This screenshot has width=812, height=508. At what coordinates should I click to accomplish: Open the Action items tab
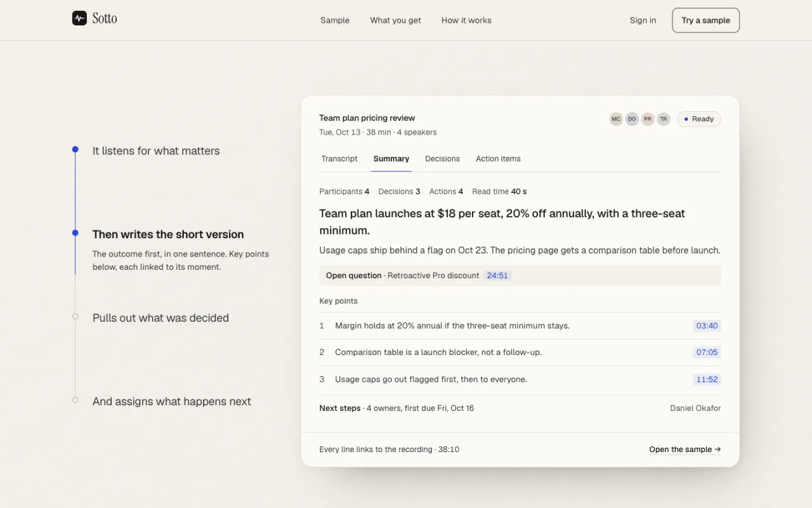pyautogui.click(x=498, y=159)
